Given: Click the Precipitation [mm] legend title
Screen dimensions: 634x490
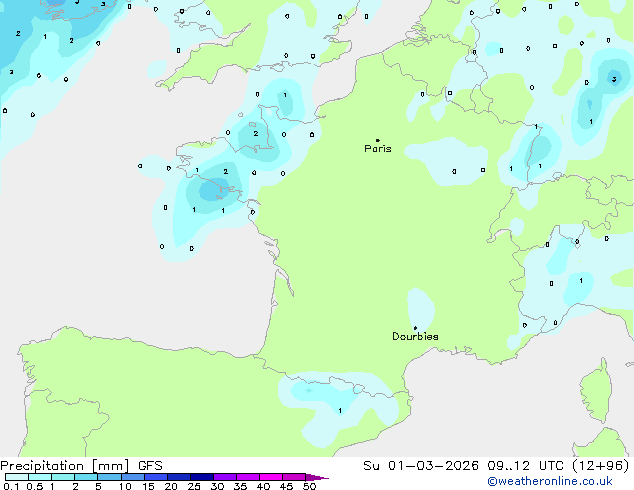Looking at the screenshot, I should click(65, 466).
